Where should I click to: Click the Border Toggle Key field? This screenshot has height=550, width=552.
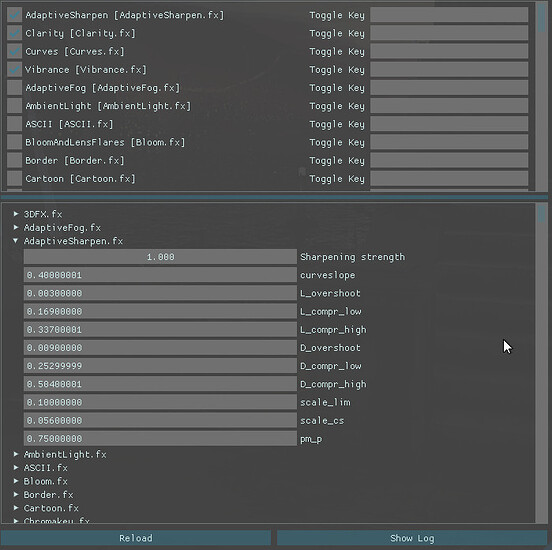click(449, 161)
